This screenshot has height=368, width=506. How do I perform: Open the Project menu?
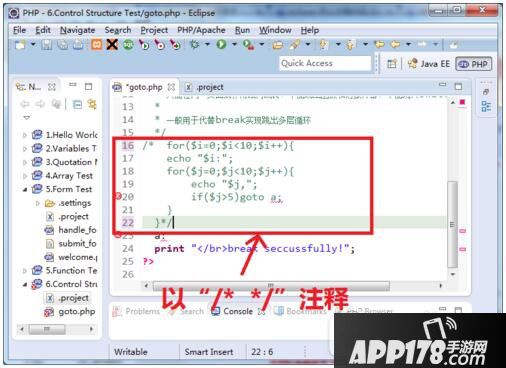(x=154, y=30)
